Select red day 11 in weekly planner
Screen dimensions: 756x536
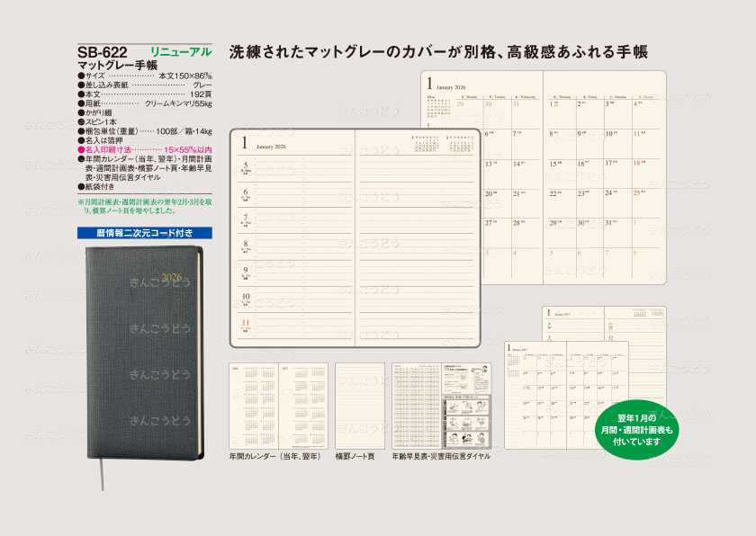[246, 323]
